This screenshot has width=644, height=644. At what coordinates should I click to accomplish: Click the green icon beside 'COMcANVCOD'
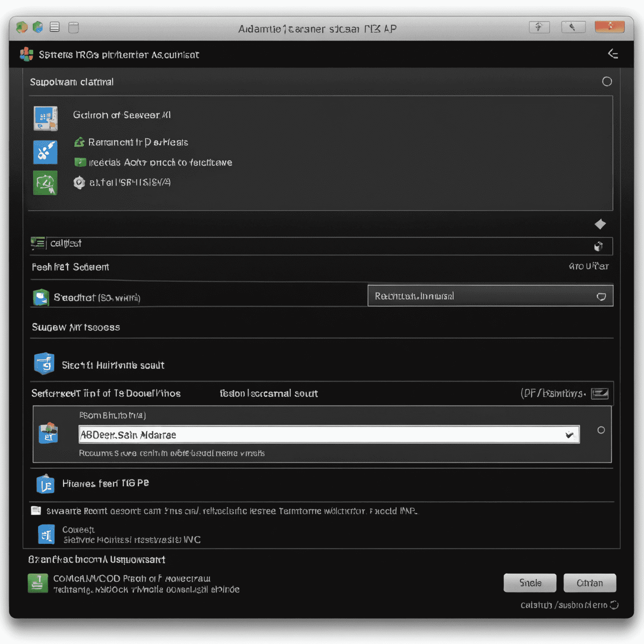point(38,583)
